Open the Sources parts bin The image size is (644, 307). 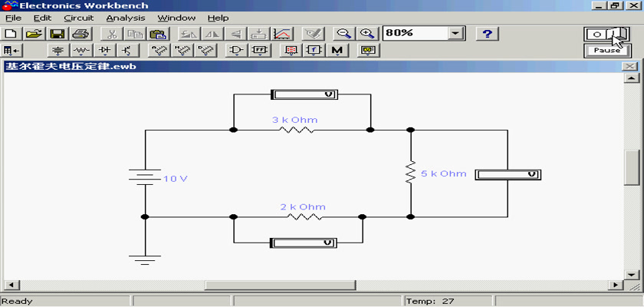point(59,51)
